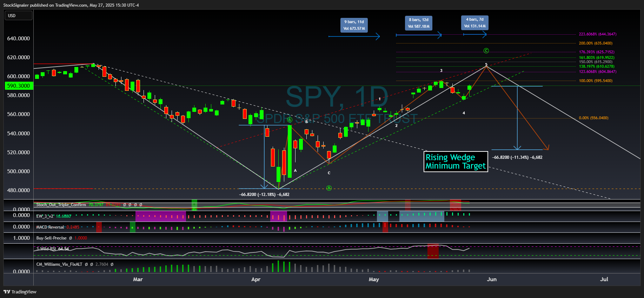
Task: Click the CM_Williams_Vix value 2.7604
Action: tap(102, 264)
